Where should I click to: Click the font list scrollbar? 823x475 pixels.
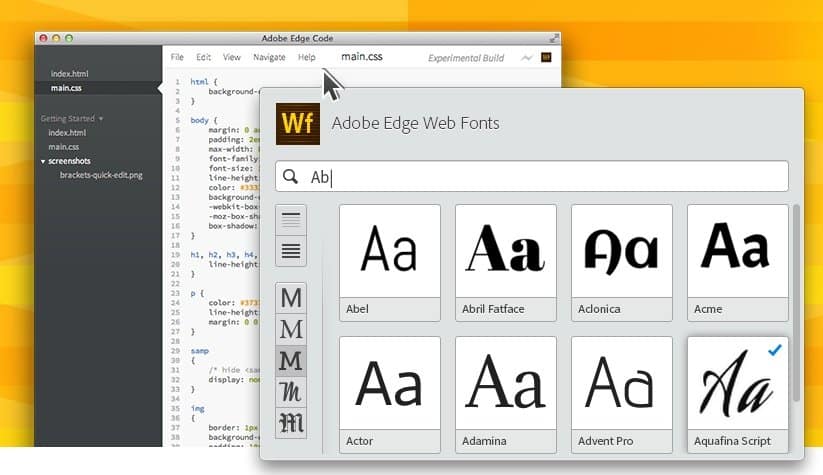(796, 303)
